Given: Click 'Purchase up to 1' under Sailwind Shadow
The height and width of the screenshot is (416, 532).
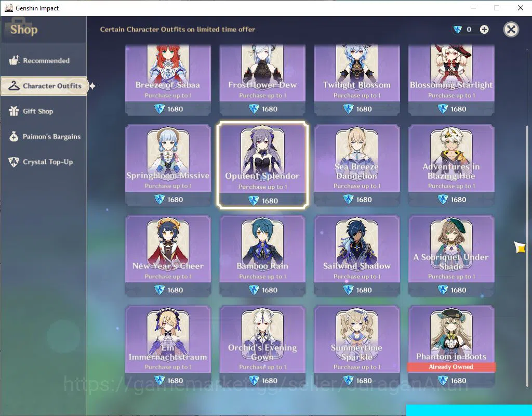Looking at the screenshot, I should 357,277.
